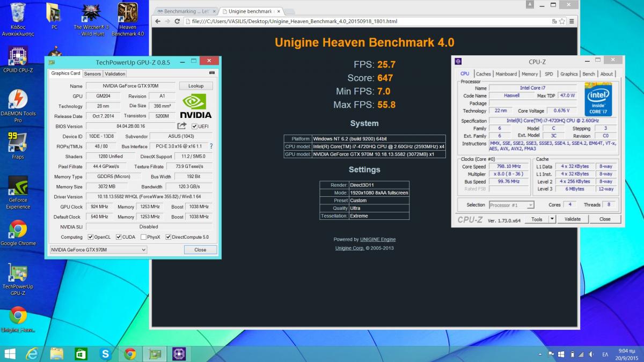Open the PC desktop shortcut
This screenshot has width=644, height=362.
[x=54, y=16]
